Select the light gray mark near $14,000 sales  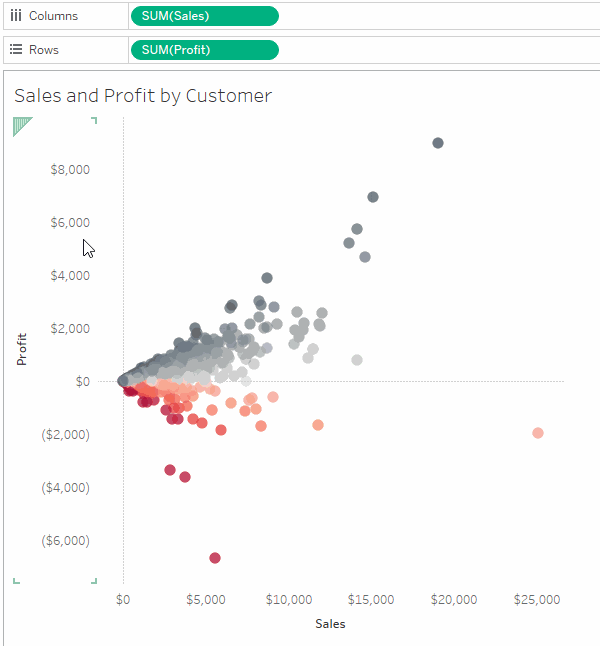[x=357, y=360]
